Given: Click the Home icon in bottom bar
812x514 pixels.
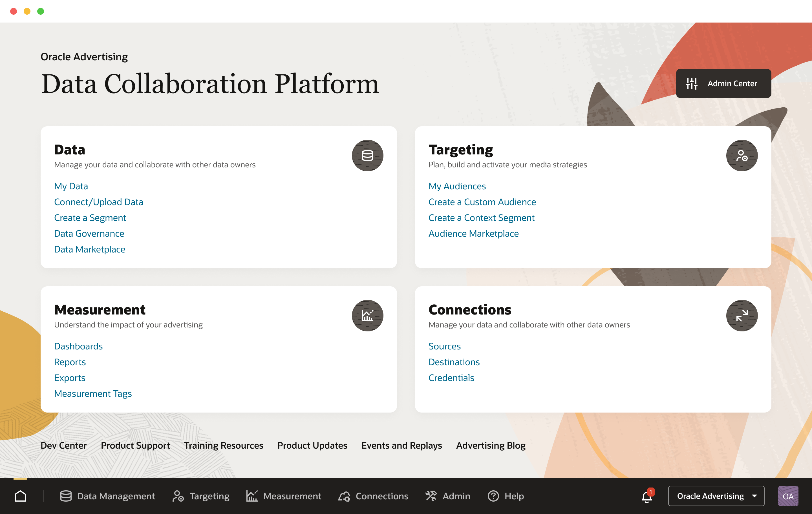Looking at the screenshot, I should coord(20,496).
